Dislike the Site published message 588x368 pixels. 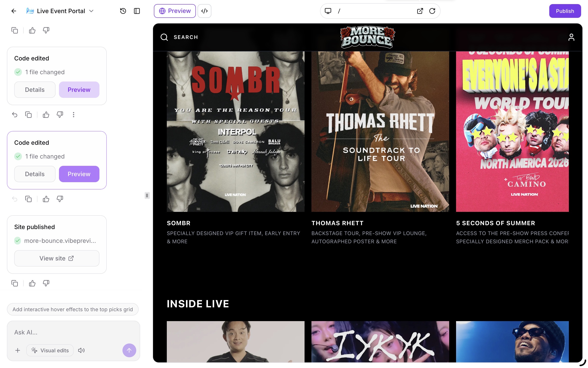(x=46, y=283)
